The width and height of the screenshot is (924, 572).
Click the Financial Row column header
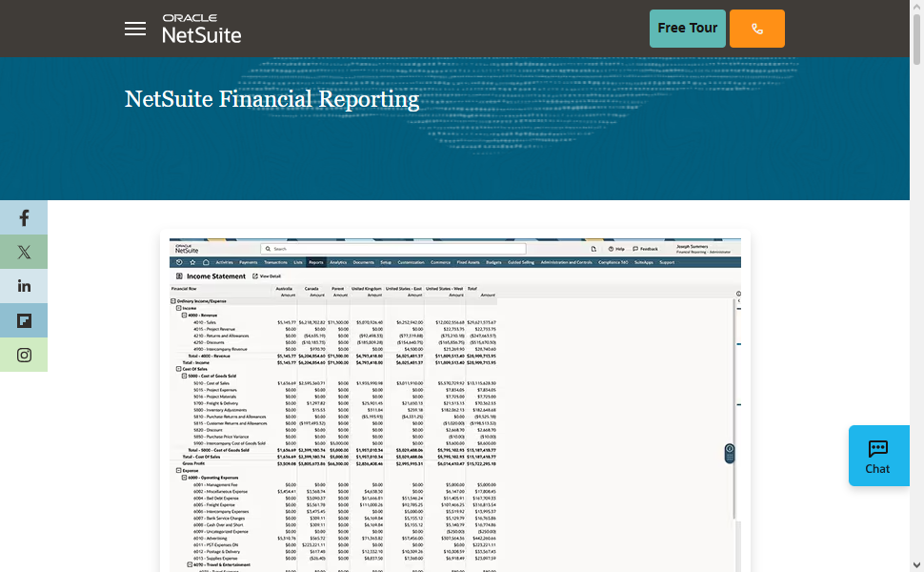point(184,288)
